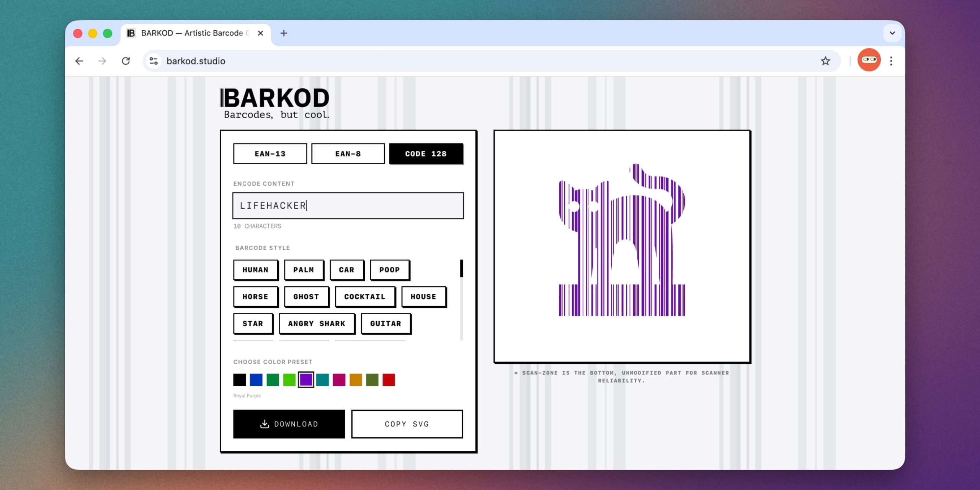Pick the blue color preset
Viewport: 980px width, 490px height.
point(256,380)
